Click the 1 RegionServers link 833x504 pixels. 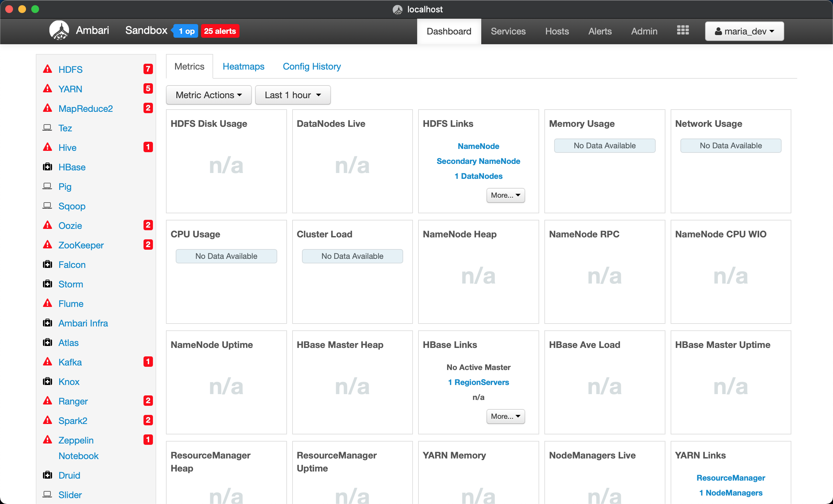point(478,382)
